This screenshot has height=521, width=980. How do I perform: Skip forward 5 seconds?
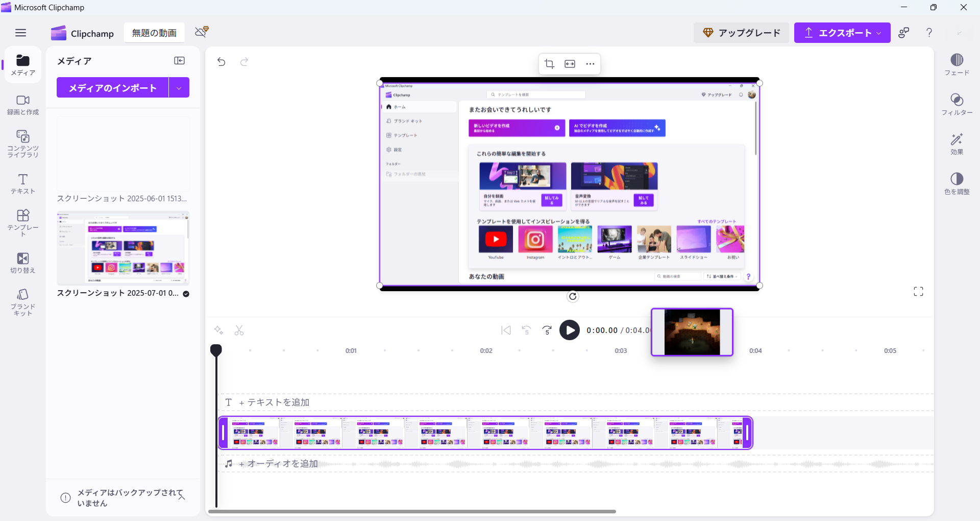[547, 330]
